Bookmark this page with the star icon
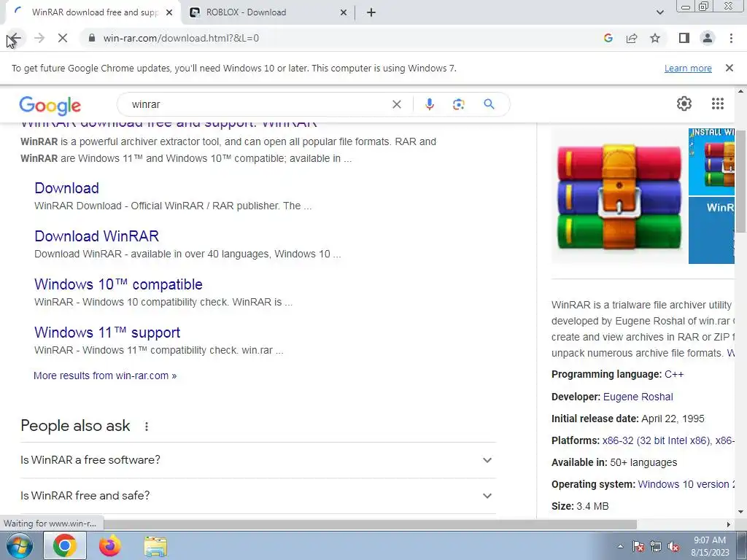This screenshot has height=560, width=747. point(655,38)
